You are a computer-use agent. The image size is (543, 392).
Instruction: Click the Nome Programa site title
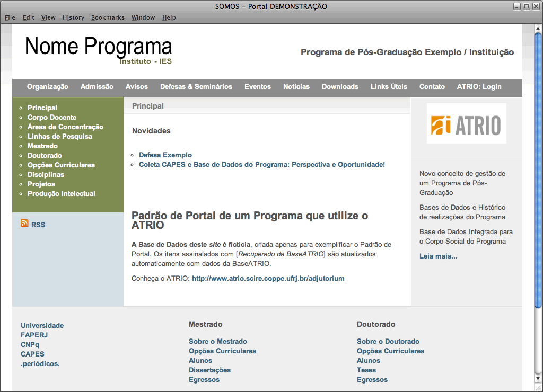point(99,47)
